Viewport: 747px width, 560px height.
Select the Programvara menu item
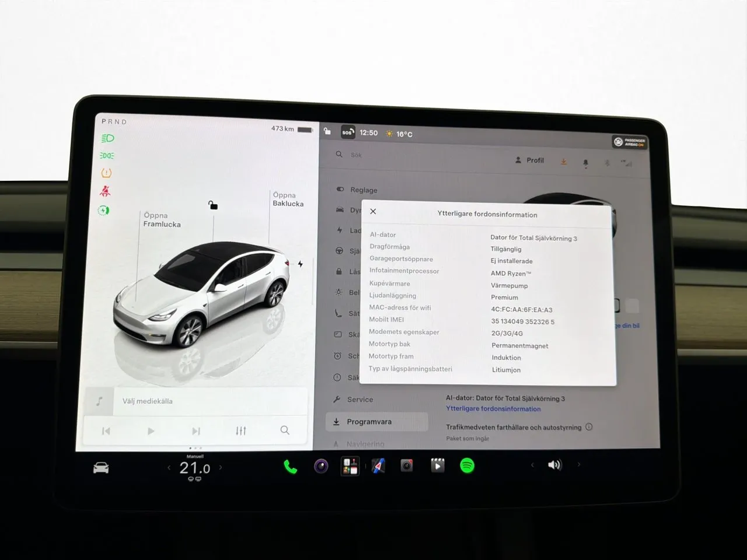377,422
